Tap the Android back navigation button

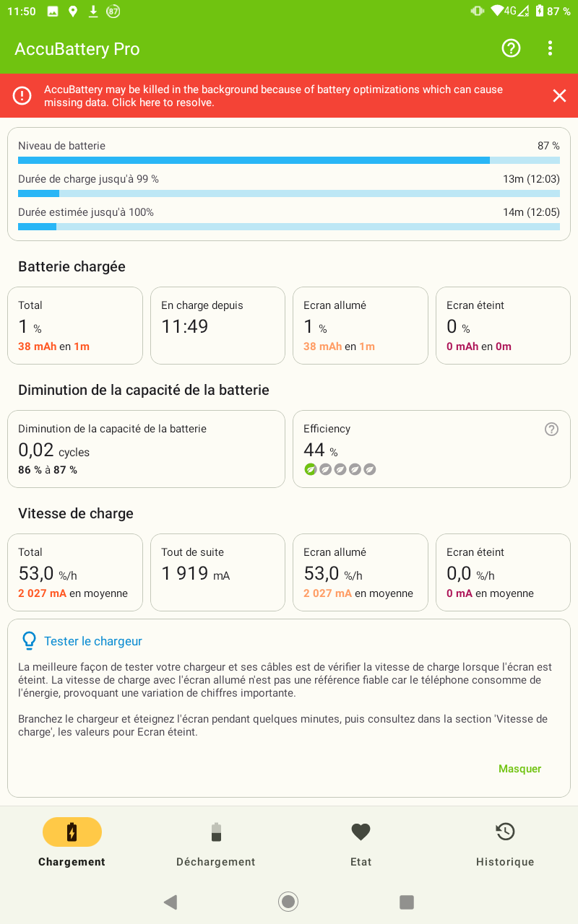tap(171, 902)
